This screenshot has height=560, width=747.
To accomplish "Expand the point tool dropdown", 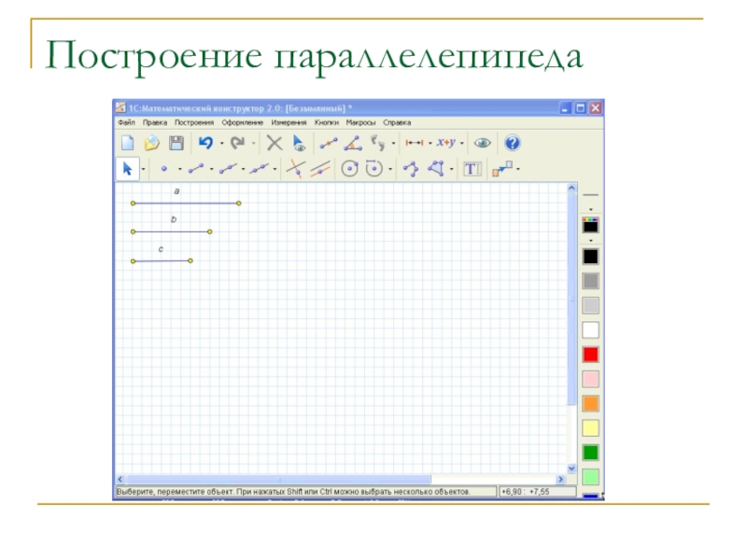I will 179,169.
